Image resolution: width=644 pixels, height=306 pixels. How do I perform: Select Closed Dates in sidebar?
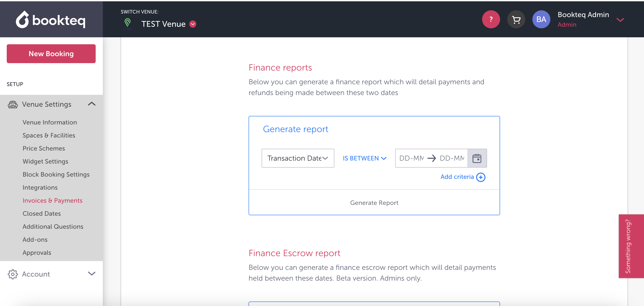click(x=42, y=213)
